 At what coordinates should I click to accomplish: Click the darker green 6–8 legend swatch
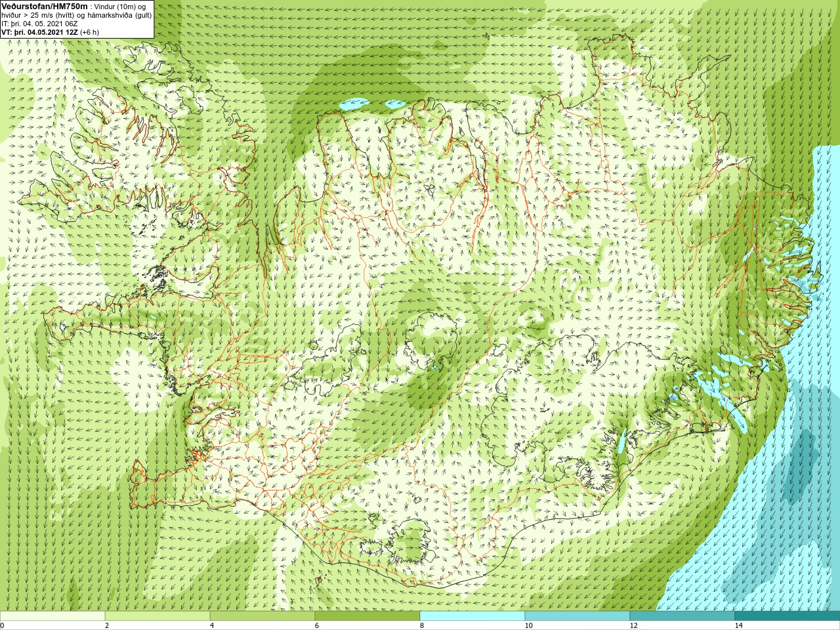[367, 616]
